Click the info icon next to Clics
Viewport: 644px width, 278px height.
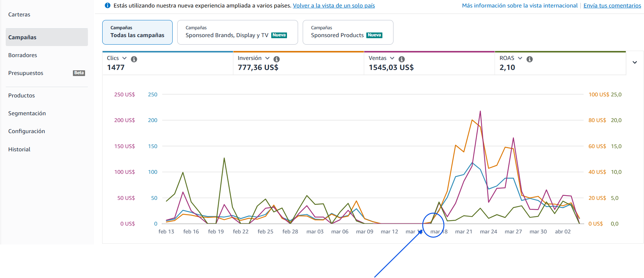(x=134, y=59)
